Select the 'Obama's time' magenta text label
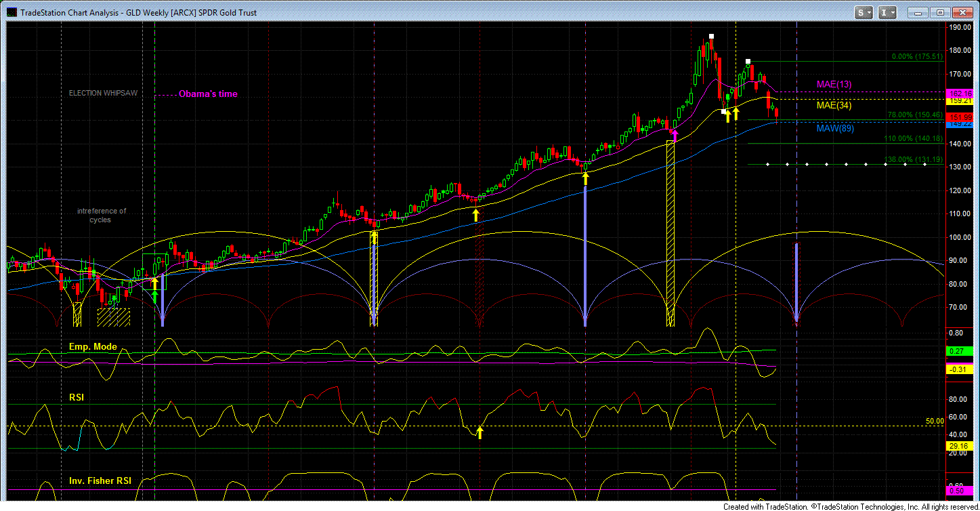 (x=208, y=94)
